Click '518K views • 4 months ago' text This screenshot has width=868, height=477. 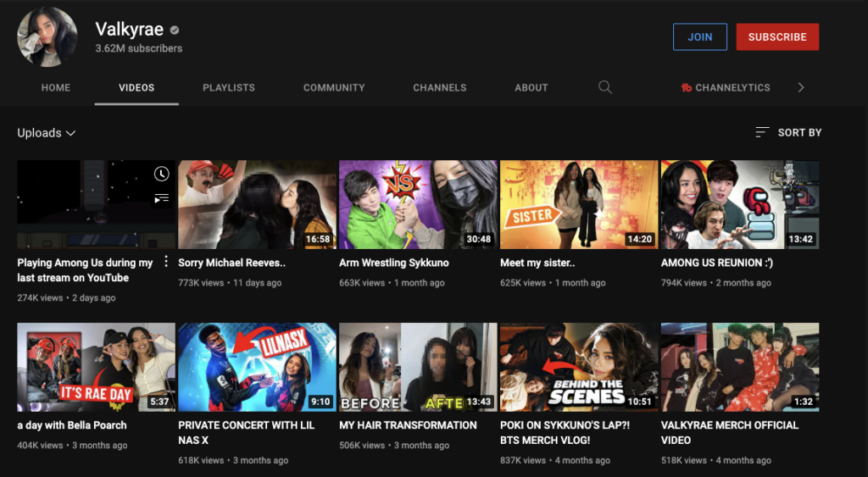716,460
